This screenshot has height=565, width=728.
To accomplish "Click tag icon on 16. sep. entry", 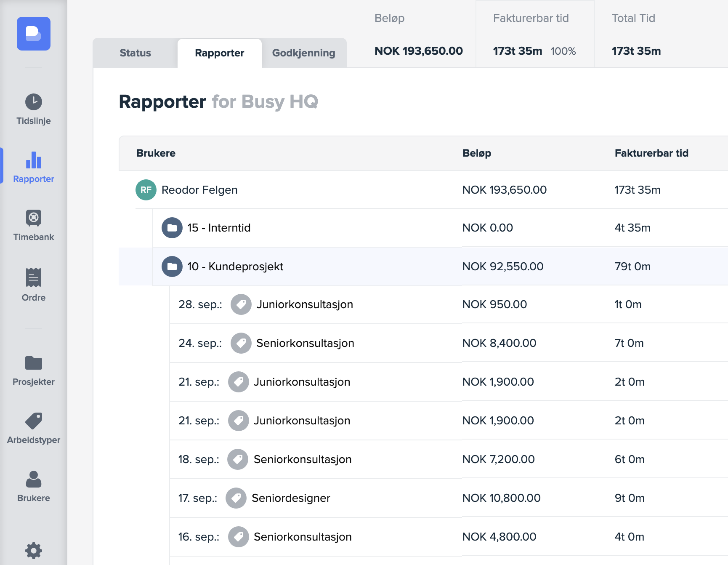I will (239, 537).
